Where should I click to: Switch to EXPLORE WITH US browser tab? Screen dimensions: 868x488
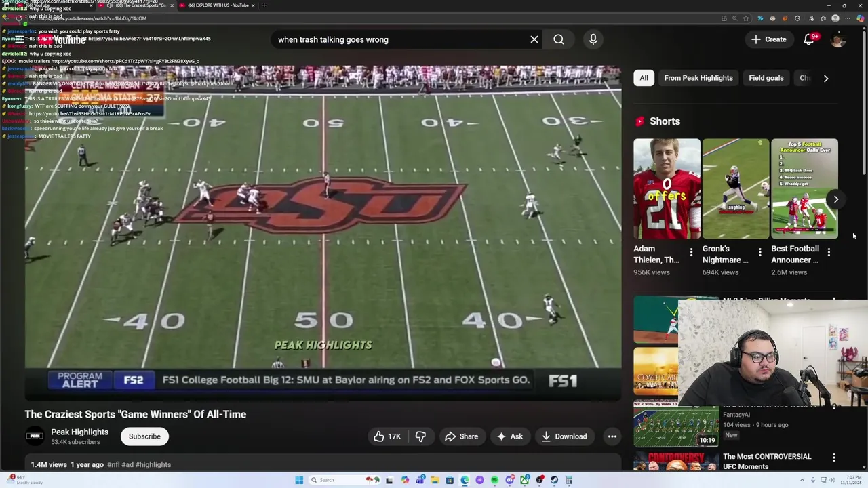[x=217, y=5]
